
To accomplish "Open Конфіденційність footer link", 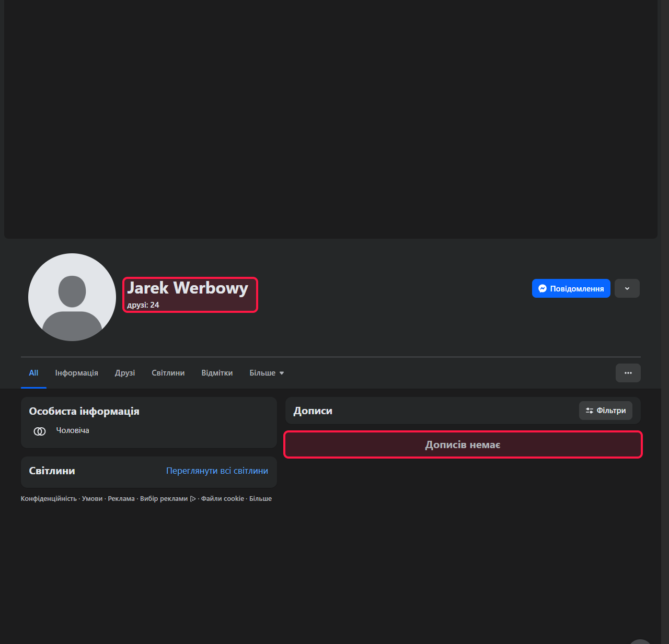I will click(49, 499).
